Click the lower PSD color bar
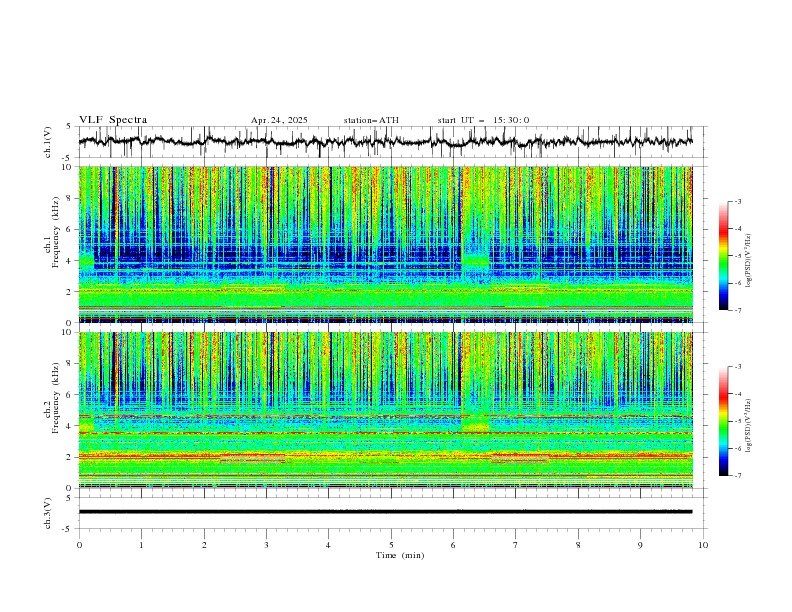The image size is (792, 612). click(x=724, y=421)
